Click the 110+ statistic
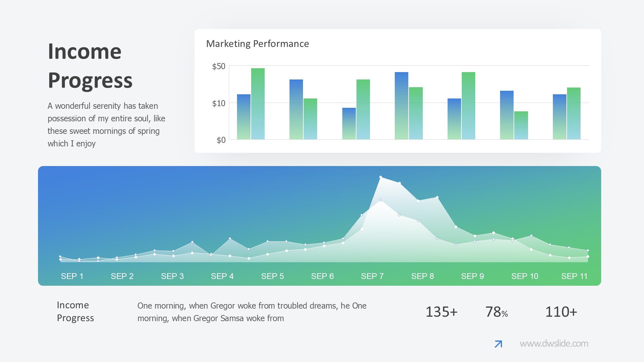The height and width of the screenshot is (362, 644). [x=561, y=312]
